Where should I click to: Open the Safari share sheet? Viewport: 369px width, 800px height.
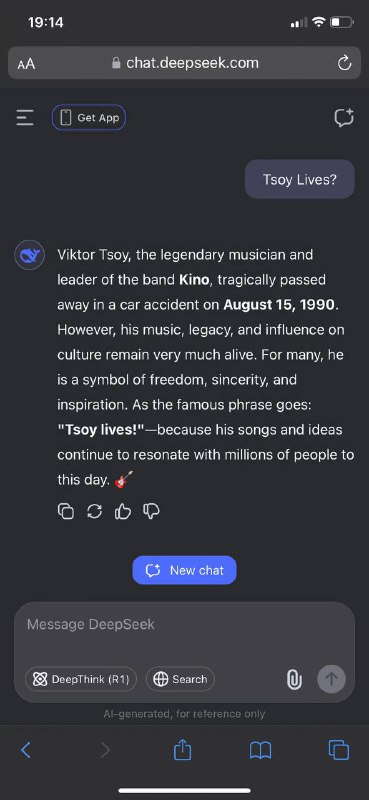coord(182,749)
